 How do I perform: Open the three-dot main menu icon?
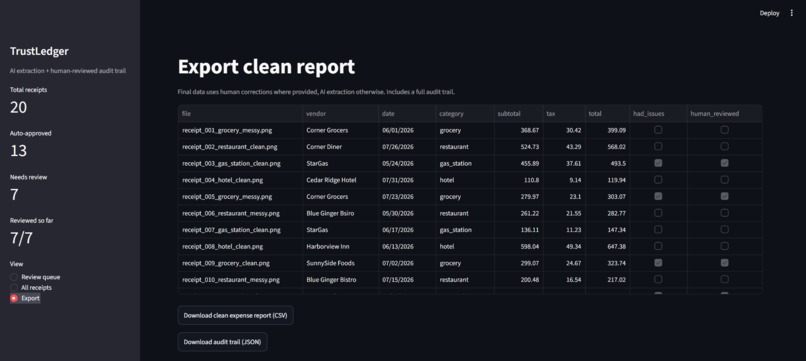792,13
